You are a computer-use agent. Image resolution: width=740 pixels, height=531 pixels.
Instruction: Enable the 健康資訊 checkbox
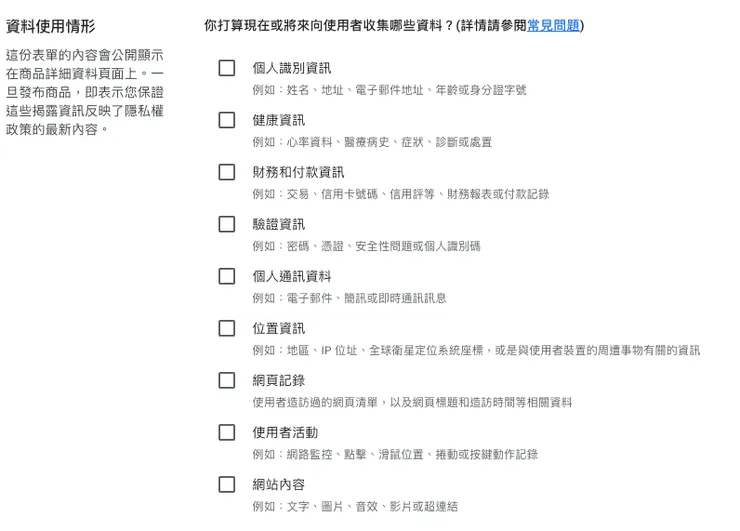click(227, 120)
